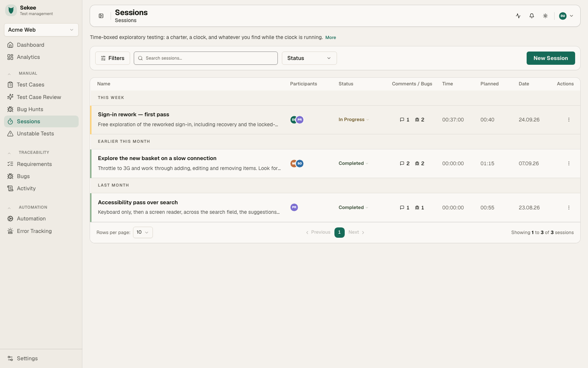Open the Filters button
Image resolution: width=588 pixels, height=368 pixels.
pos(112,58)
